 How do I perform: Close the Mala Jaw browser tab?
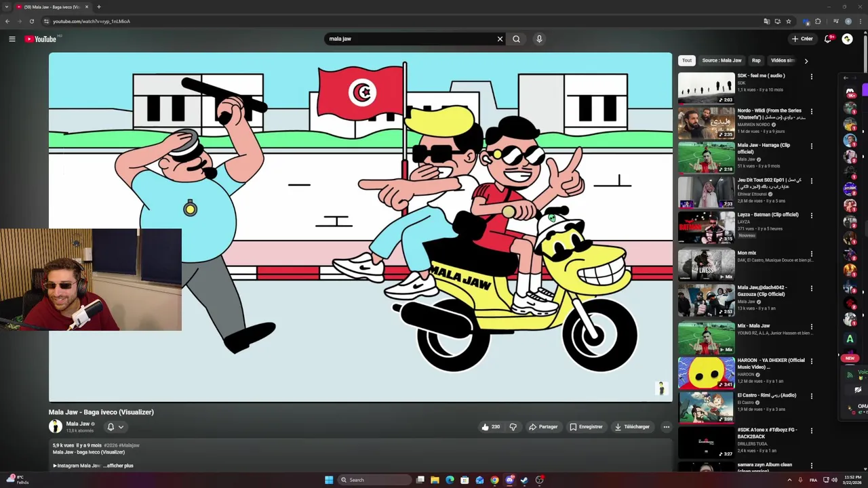pos(87,7)
